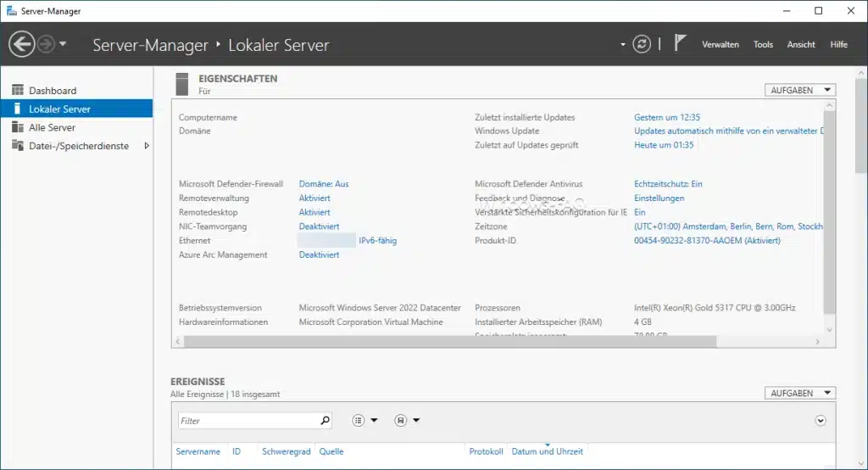Click Heute um 01:35 update check link

(664, 145)
